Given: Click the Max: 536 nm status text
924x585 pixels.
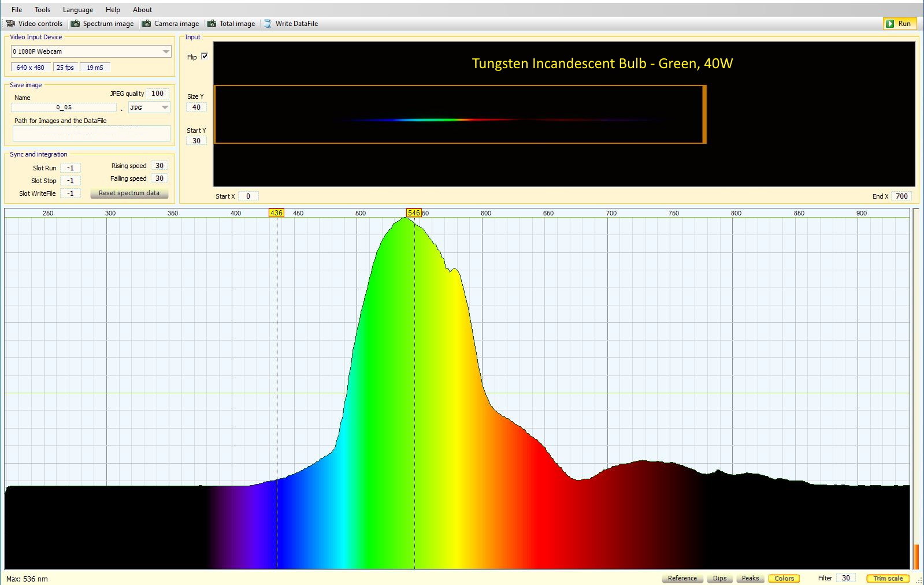Looking at the screenshot, I should tap(27, 579).
